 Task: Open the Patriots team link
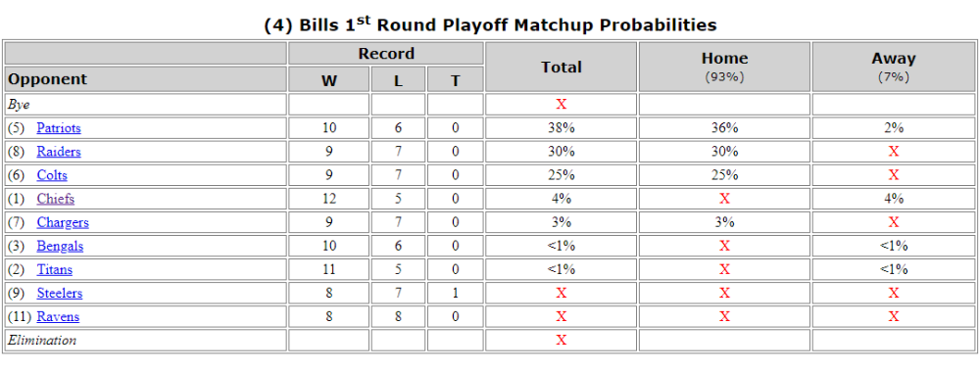[59, 128]
